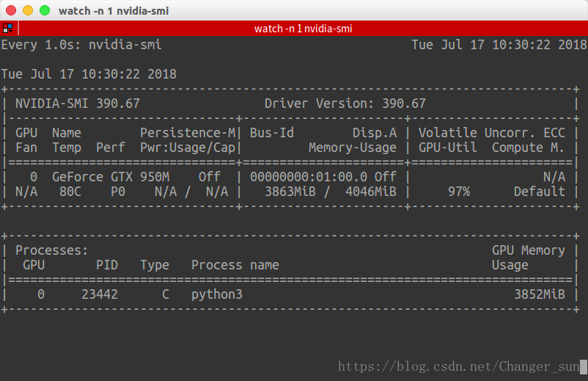Click the python3 process name
The height and width of the screenshot is (381, 588).
click(216, 294)
